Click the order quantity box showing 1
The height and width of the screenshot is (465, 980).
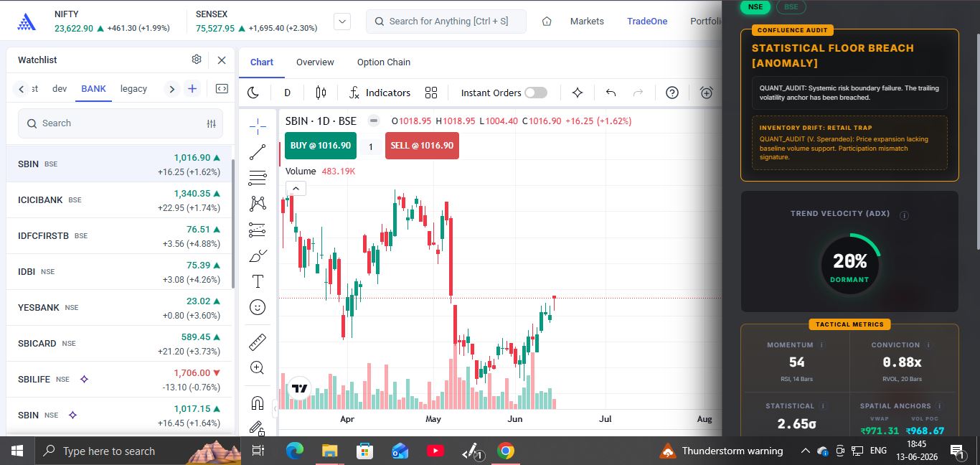point(371,146)
